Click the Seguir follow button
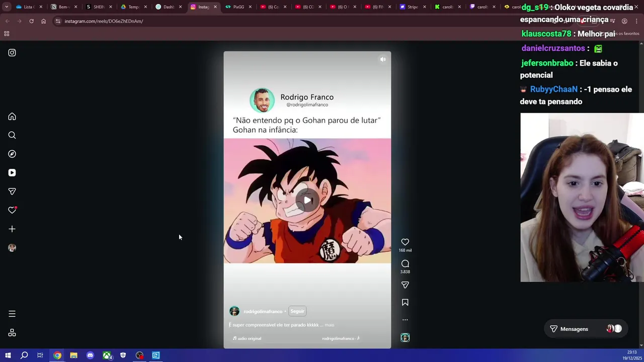The width and height of the screenshot is (644, 362). pos(297,311)
